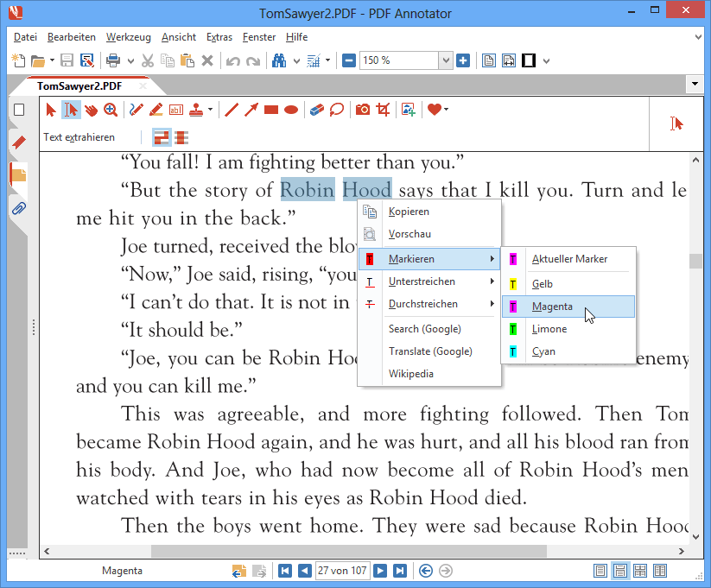The width and height of the screenshot is (711, 588).
Task: Click the Print icon in toolbar
Action: pyautogui.click(x=112, y=60)
